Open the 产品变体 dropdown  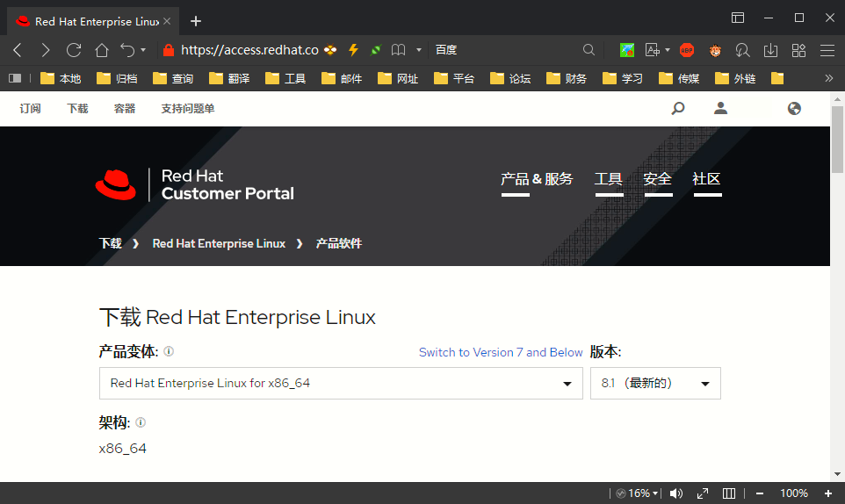tap(341, 384)
